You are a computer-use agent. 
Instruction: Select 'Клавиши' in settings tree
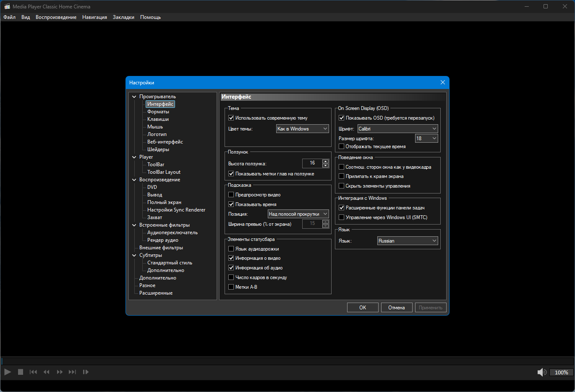click(x=158, y=119)
